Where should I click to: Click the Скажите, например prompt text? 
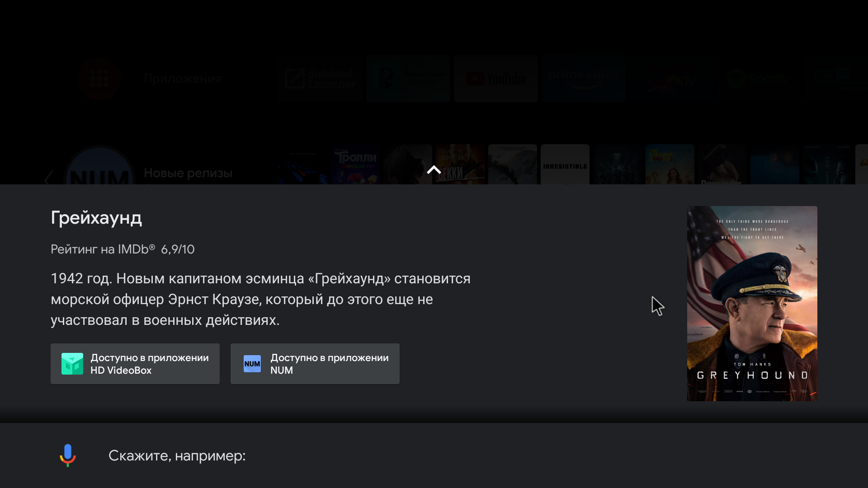177,455
